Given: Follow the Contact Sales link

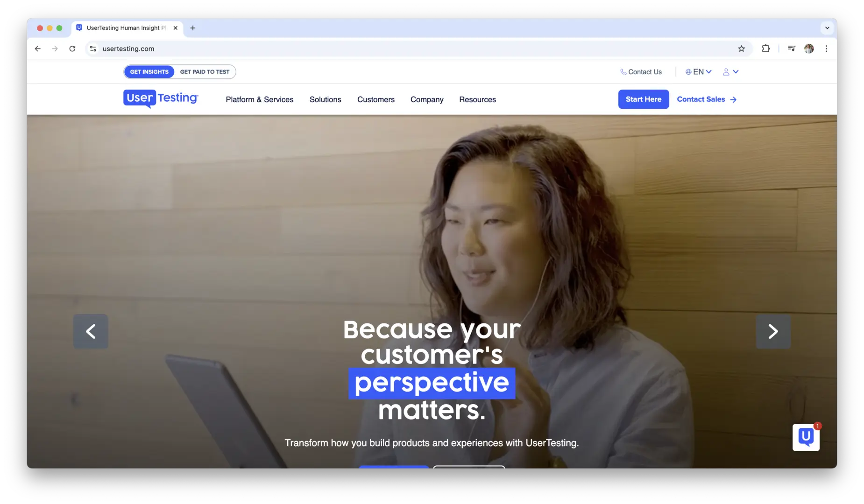Looking at the screenshot, I should (707, 99).
